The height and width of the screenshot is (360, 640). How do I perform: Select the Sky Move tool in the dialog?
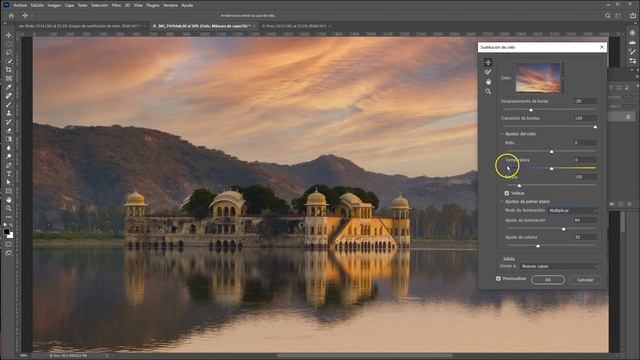[x=488, y=62]
